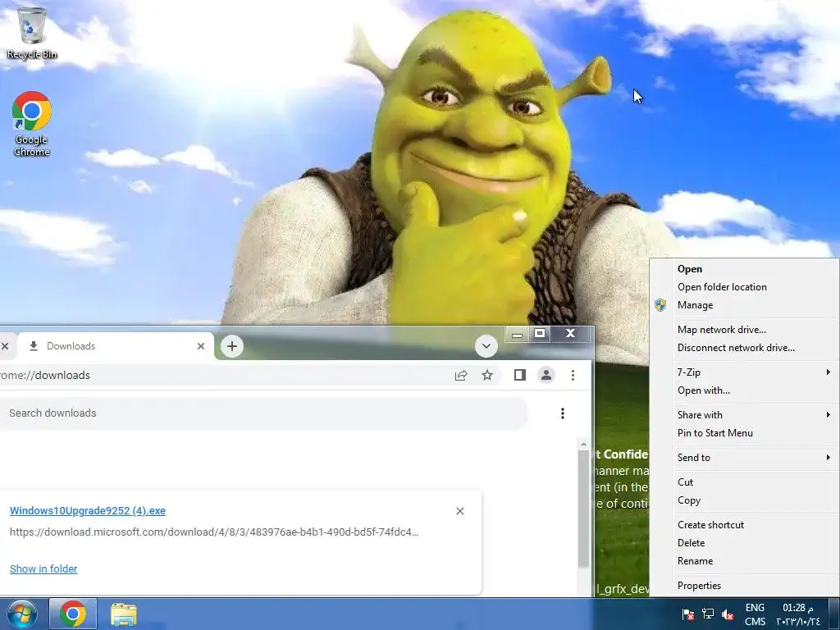Click the Action Center flag tray icon
The image size is (840, 630).
688,614
